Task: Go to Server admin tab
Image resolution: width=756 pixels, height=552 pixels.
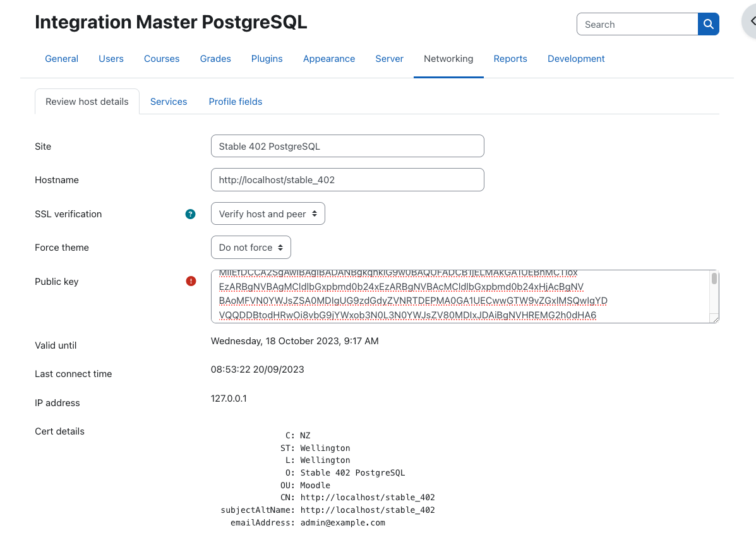Action: 389,59
